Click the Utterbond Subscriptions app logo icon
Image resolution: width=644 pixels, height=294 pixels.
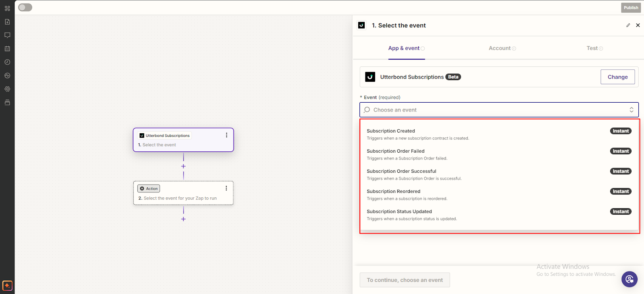point(370,77)
